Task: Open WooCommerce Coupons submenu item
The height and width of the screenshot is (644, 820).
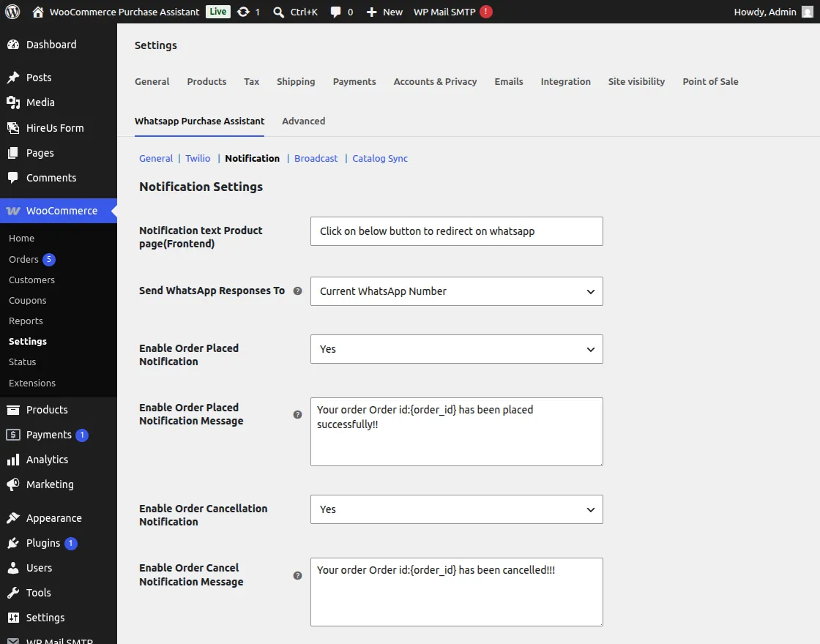Action: tap(28, 301)
